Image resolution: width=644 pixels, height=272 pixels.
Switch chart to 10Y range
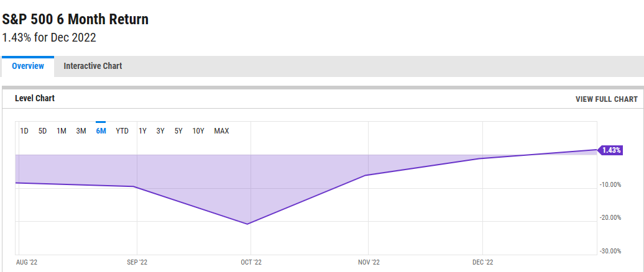[x=198, y=131]
